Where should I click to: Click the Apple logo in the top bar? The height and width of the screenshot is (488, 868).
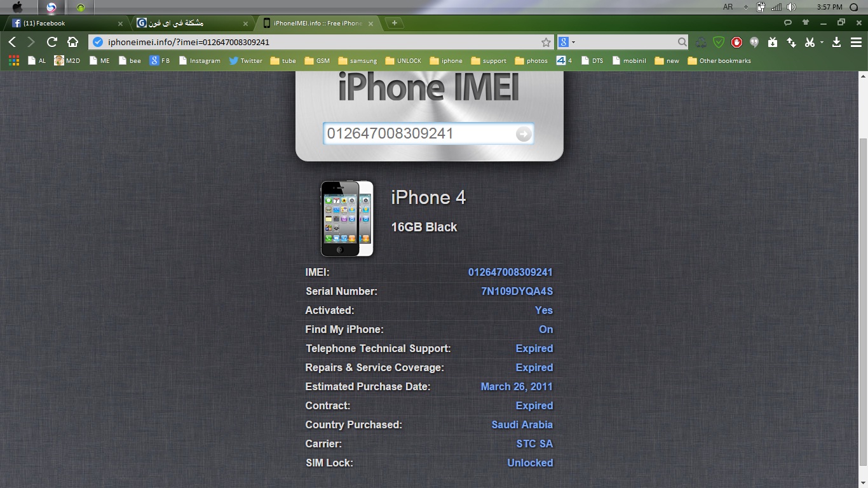point(17,7)
